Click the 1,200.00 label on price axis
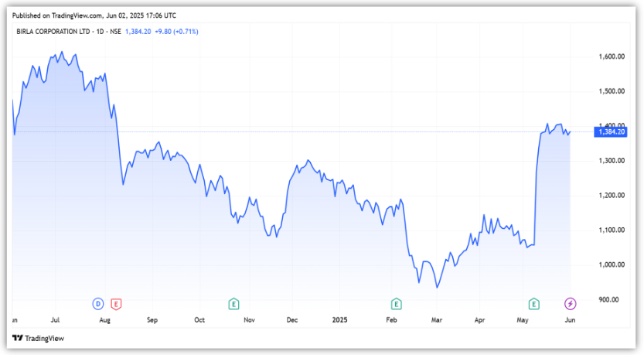 pos(611,195)
